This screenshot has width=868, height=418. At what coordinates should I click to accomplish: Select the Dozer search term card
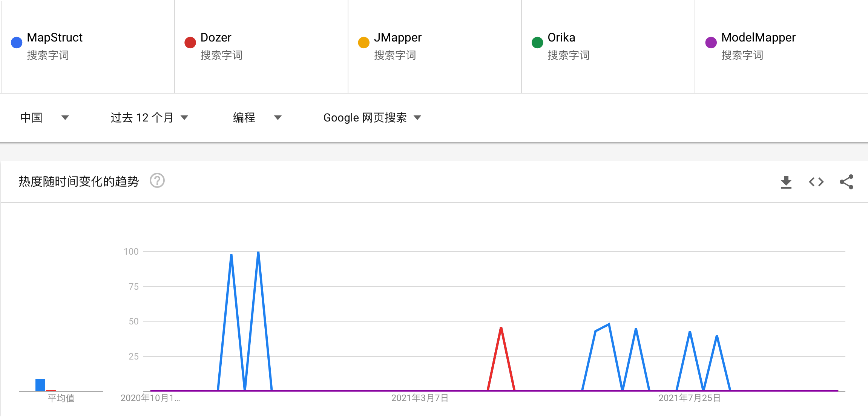pyautogui.click(x=261, y=46)
